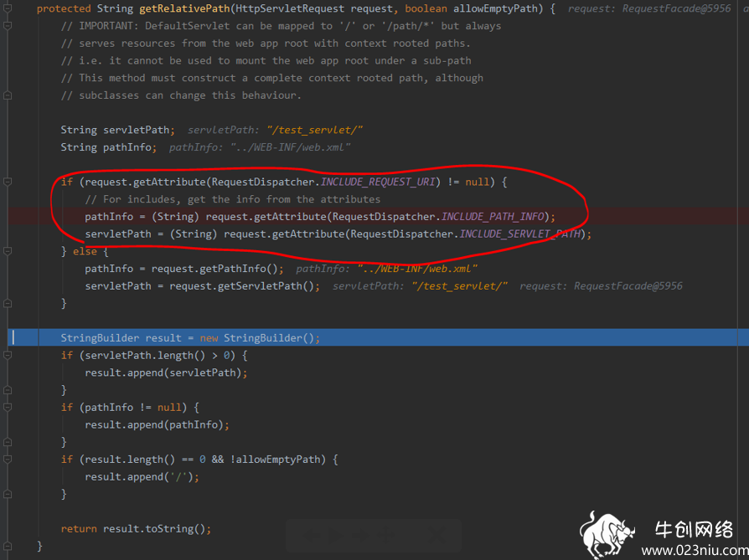Fold the 'if (result.length() == 0' block
749x560 pixels.
tap(8, 460)
